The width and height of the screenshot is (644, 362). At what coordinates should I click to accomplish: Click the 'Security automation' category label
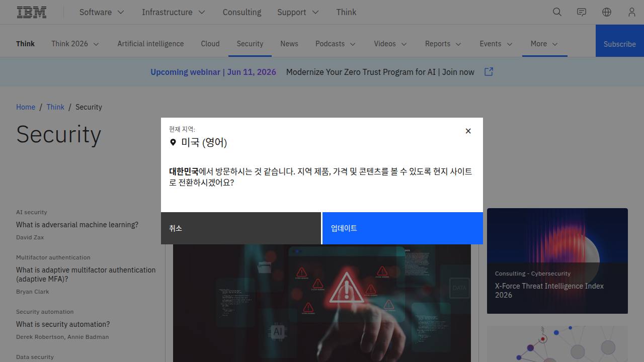45,312
